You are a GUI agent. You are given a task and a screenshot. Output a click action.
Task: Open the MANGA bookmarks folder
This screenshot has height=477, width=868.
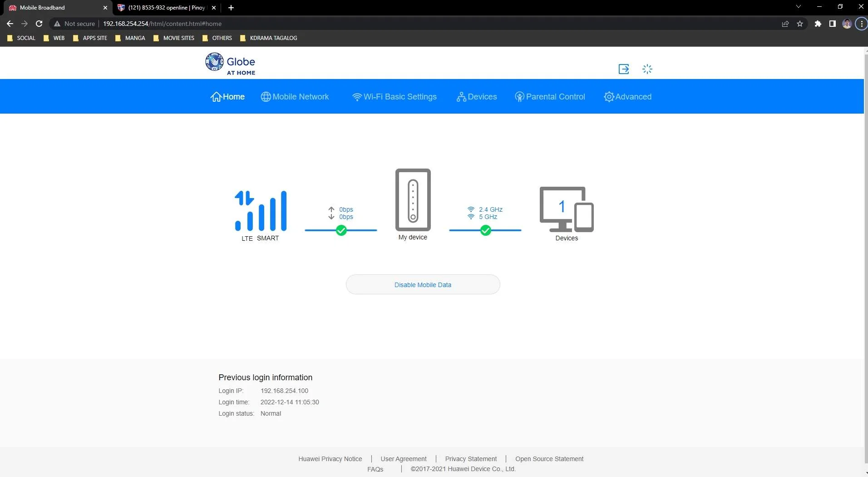click(x=130, y=38)
